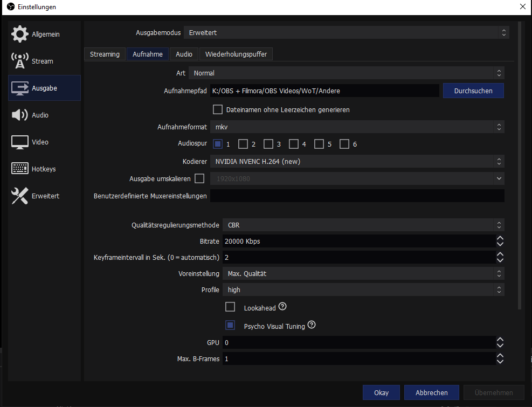
Task: Click the Lookahead help question mark
Action: click(x=282, y=306)
